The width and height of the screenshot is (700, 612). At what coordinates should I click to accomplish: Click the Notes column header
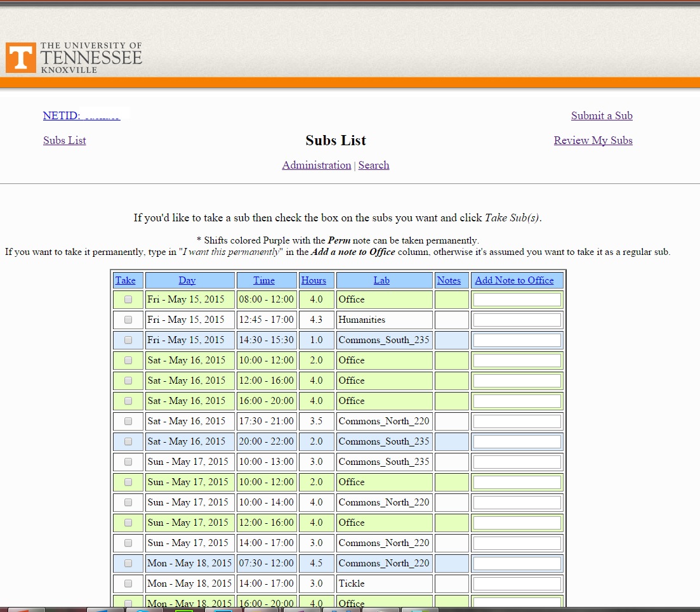coord(449,280)
